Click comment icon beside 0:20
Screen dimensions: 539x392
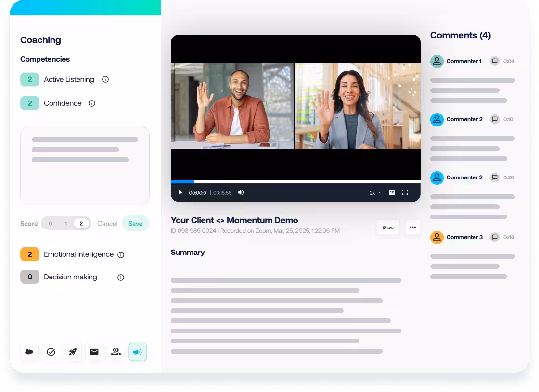pyautogui.click(x=495, y=177)
